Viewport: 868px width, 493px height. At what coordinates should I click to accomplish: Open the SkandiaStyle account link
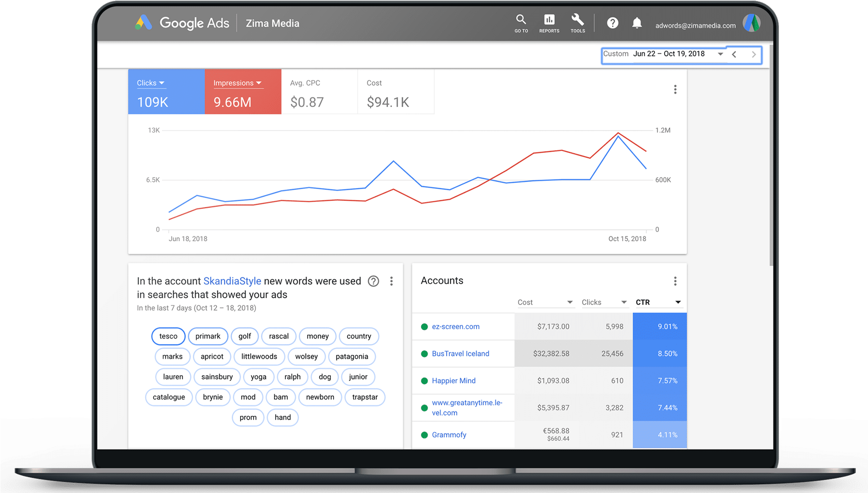click(x=232, y=281)
